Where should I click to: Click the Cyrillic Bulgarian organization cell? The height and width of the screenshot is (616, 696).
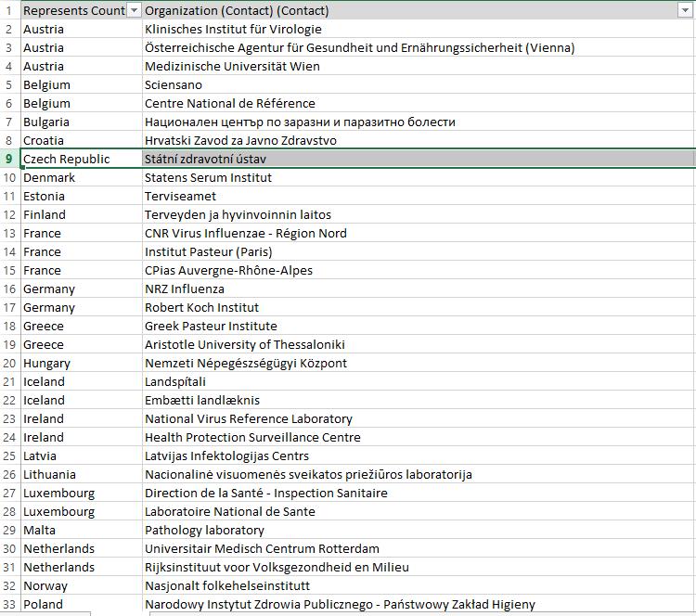419,122
